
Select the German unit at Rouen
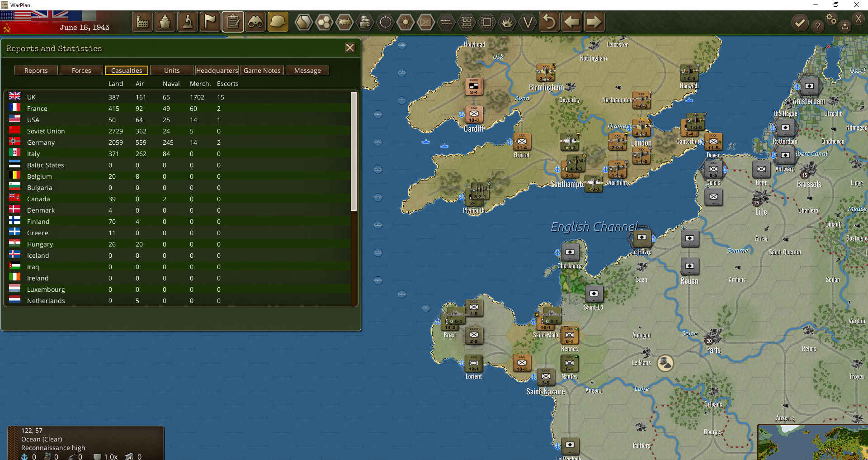point(689,266)
